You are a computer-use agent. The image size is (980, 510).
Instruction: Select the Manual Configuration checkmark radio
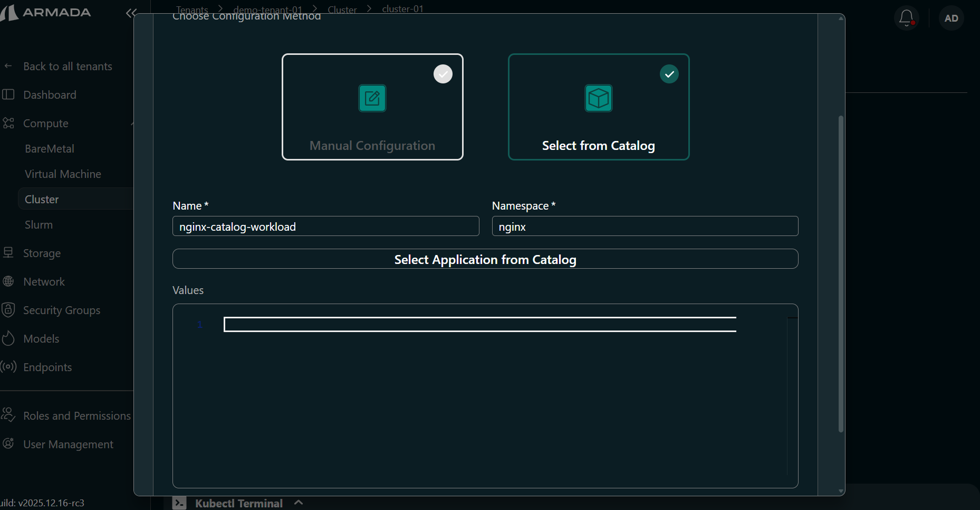click(x=443, y=74)
